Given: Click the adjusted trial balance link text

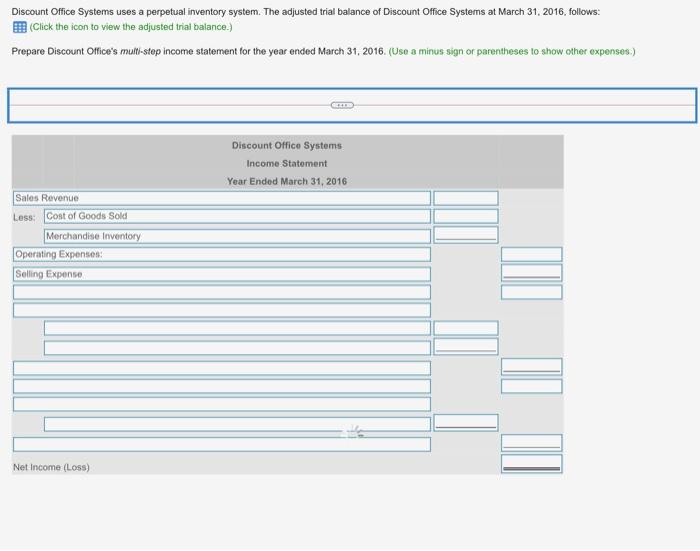Looking at the screenshot, I should click(131, 27).
